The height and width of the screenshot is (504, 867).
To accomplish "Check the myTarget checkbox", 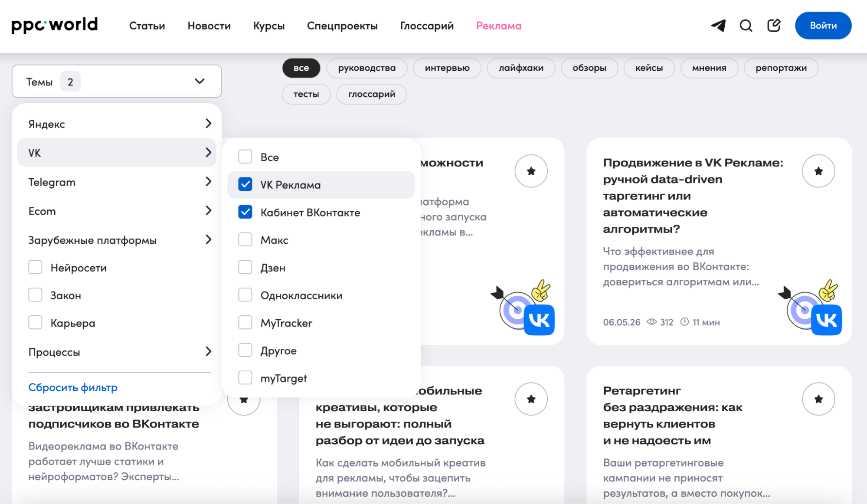I will [x=245, y=378].
